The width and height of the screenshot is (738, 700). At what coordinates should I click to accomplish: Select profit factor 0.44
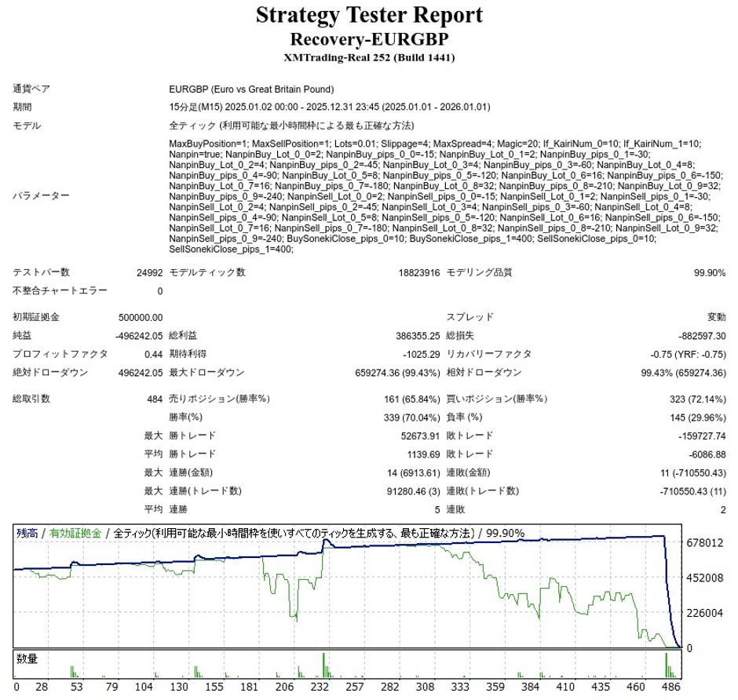click(x=153, y=354)
